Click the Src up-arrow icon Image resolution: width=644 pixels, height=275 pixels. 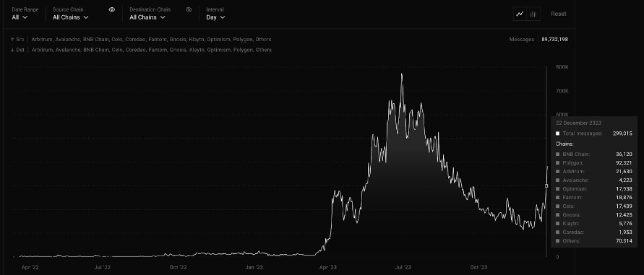(12, 40)
